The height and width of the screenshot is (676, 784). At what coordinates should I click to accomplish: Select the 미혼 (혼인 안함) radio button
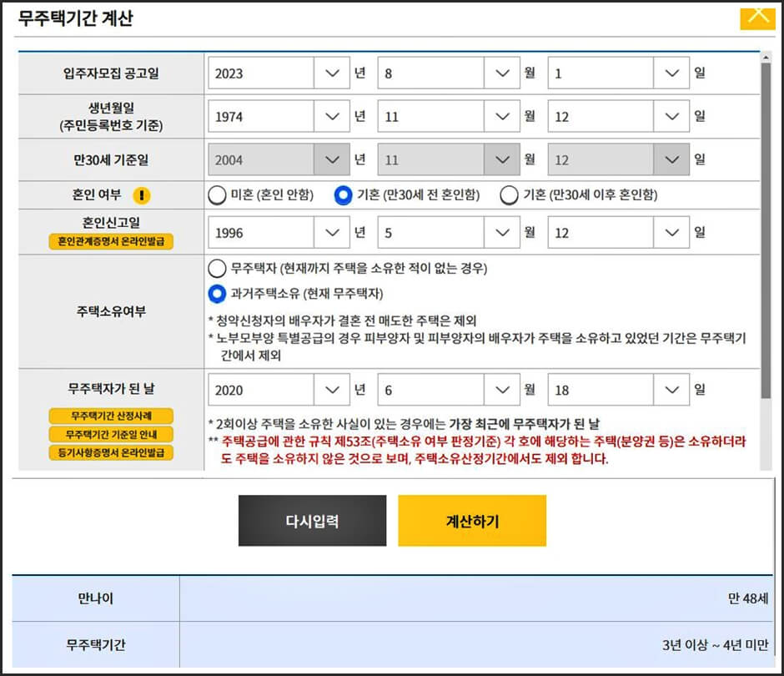[216, 194]
